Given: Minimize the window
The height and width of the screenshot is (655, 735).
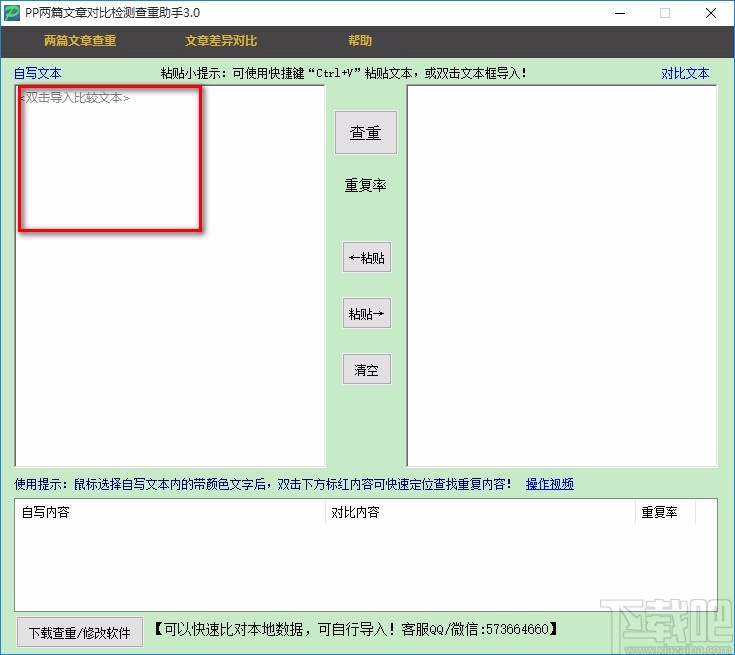Looking at the screenshot, I should (x=620, y=13).
